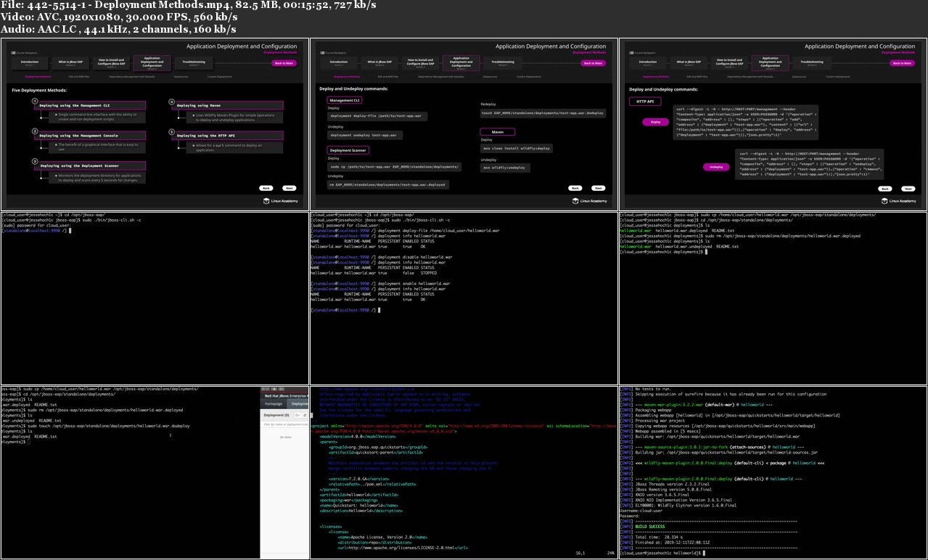
Task: Click Linux Academy logo on HTTP API slide
Action: 898,201
